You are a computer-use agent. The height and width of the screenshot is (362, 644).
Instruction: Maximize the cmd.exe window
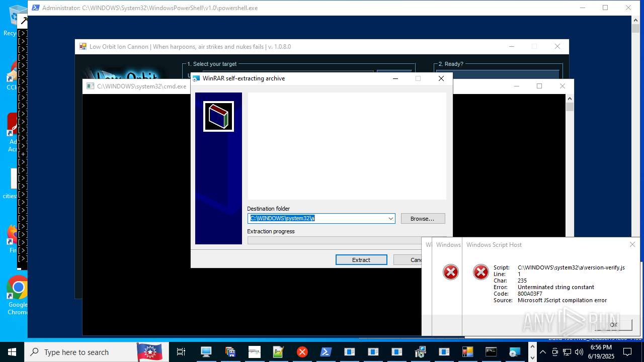pos(539,86)
